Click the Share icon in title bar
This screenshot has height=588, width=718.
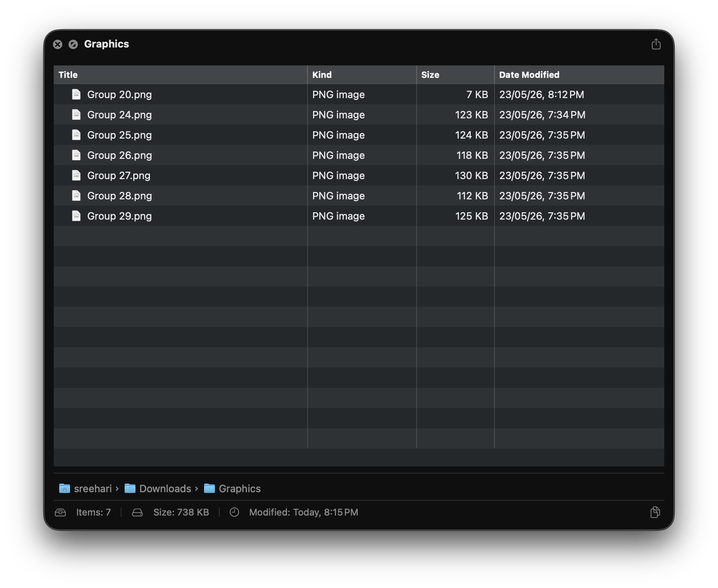[x=656, y=44]
